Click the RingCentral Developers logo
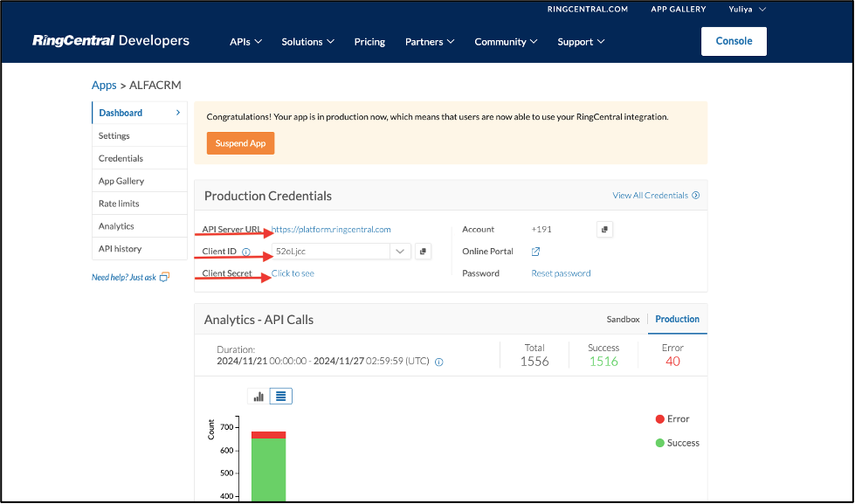Viewport: 855px width, 504px height. pyautogui.click(x=111, y=41)
